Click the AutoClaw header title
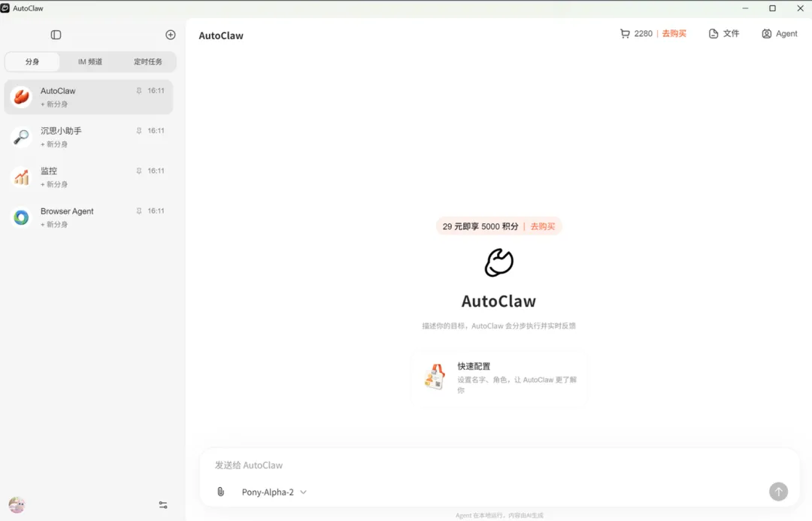Image resolution: width=812 pixels, height=521 pixels. click(x=221, y=36)
